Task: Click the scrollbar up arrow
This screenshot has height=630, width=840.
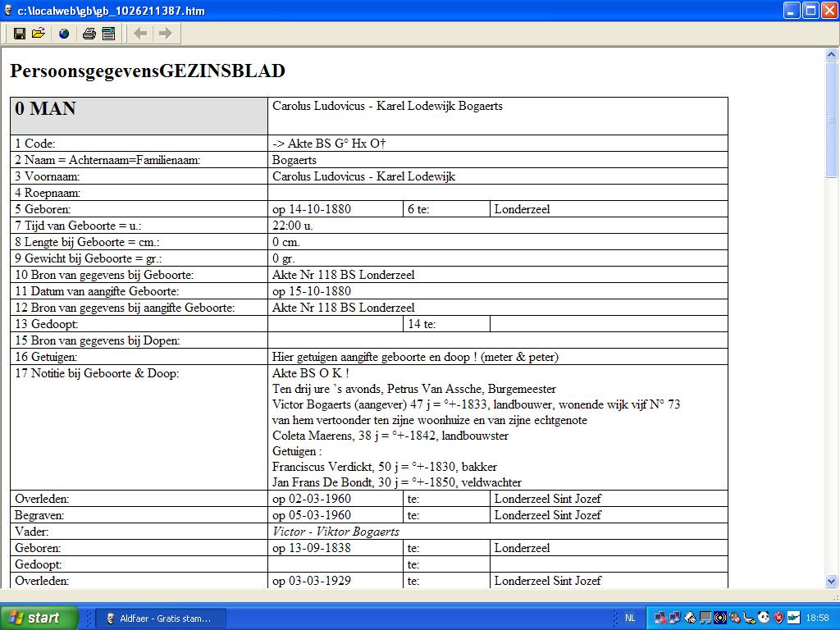Action: 832,54
